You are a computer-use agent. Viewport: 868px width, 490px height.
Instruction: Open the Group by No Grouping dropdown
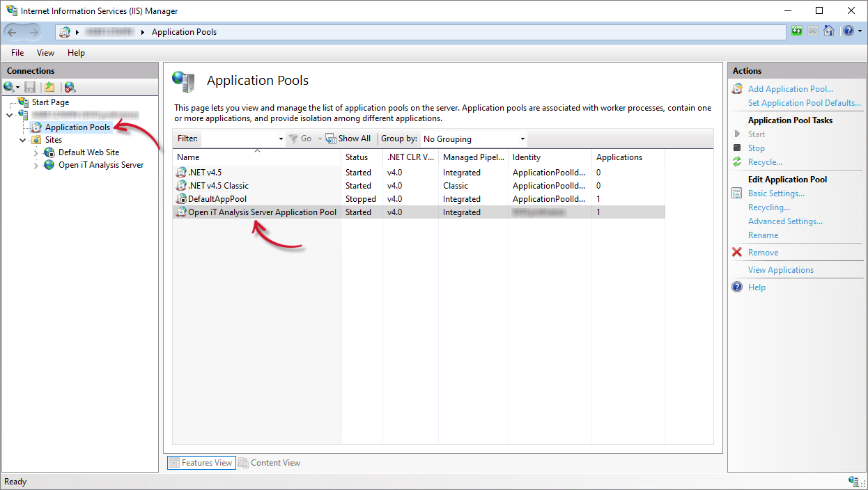pyautogui.click(x=521, y=139)
